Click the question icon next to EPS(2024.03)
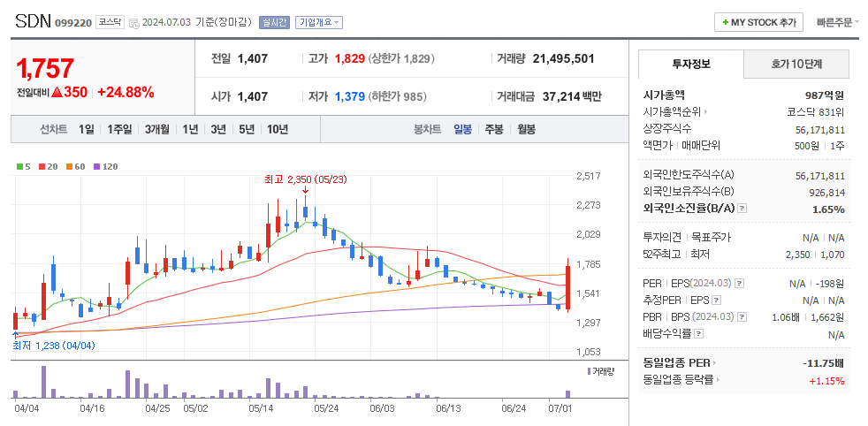This screenshot has height=426, width=868. coord(740,283)
